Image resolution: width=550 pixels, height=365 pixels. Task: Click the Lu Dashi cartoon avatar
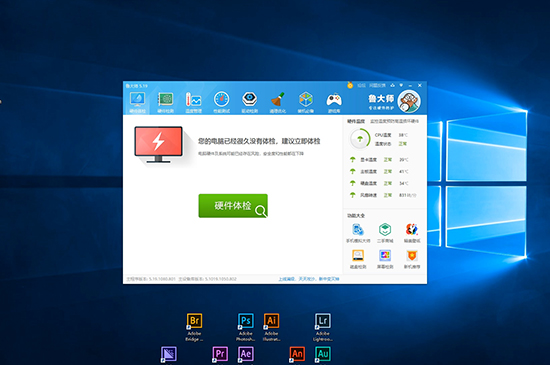pyautogui.click(x=409, y=101)
